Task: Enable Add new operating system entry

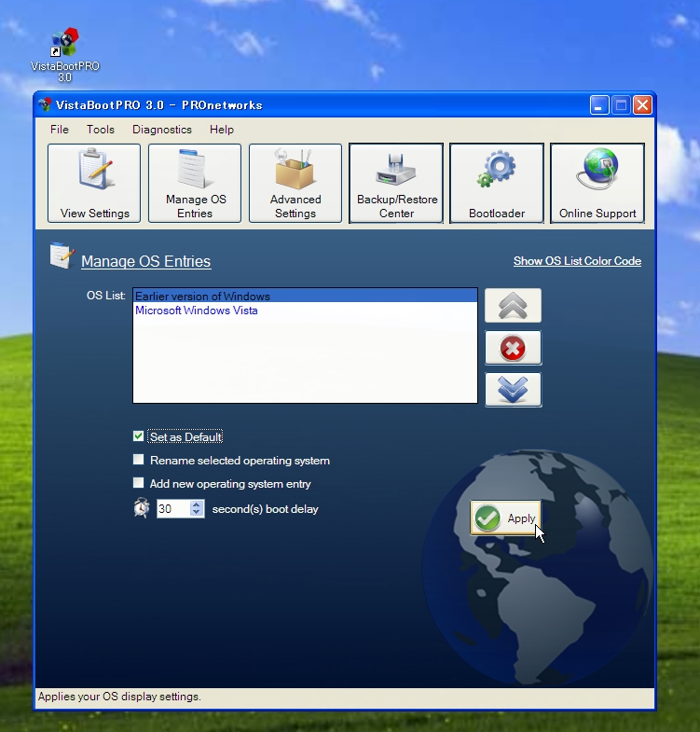Action: tap(138, 482)
